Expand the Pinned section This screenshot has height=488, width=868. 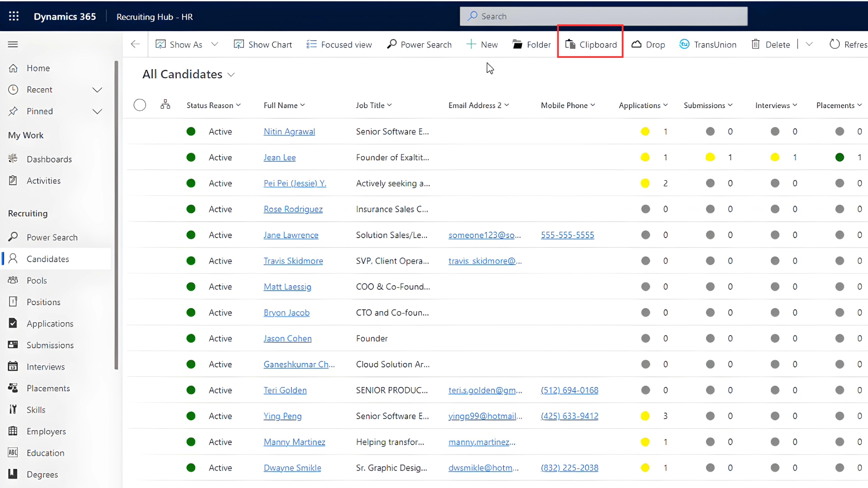(97, 112)
